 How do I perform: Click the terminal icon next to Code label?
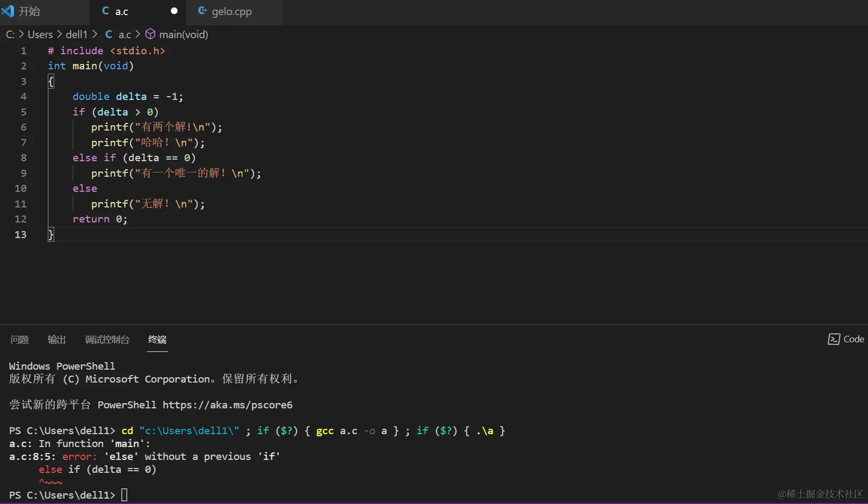[834, 339]
